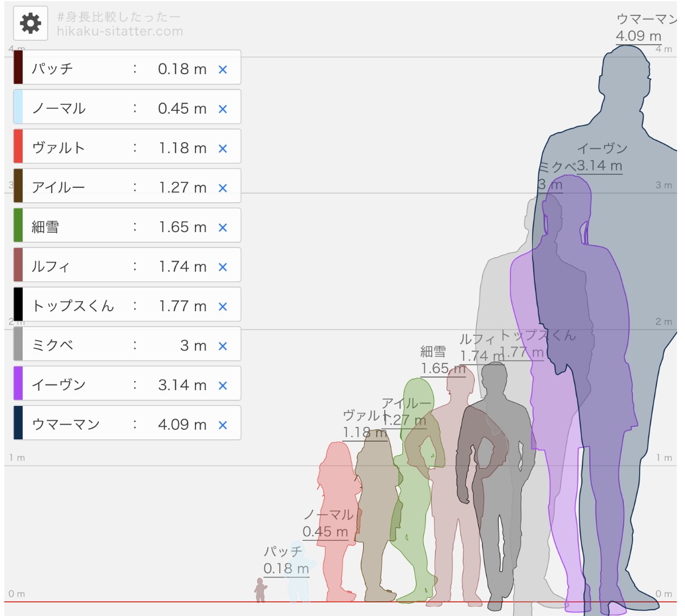Edit the 1.74 m height of ルフィ
Image resolution: width=685 pixels, height=616 pixels.
point(182,267)
